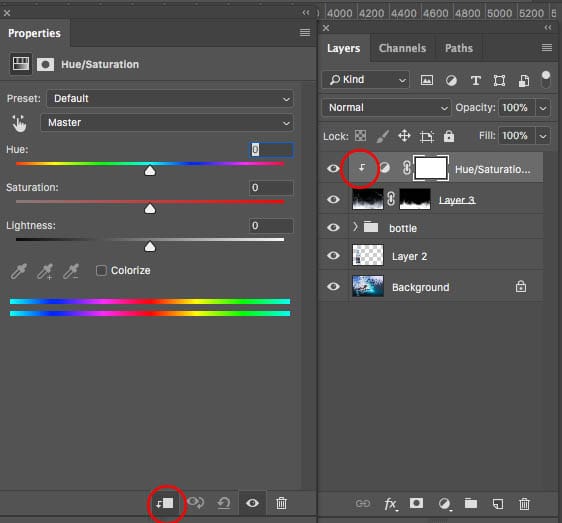Click the add layer style fx icon

tap(391, 504)
